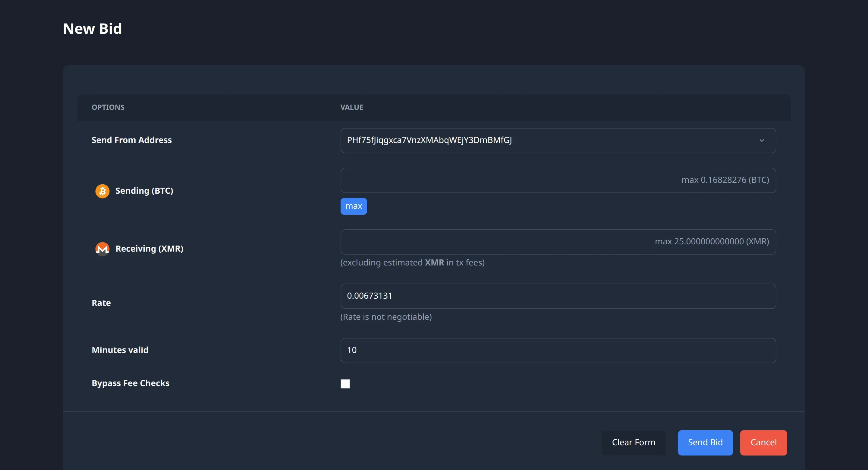The image size is (868, 470).
Task: Open the Send From Address dropdown
Action: (558, 140)
